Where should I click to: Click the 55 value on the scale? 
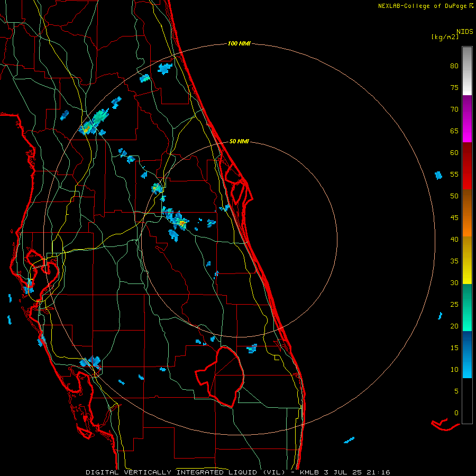point(454,174)
